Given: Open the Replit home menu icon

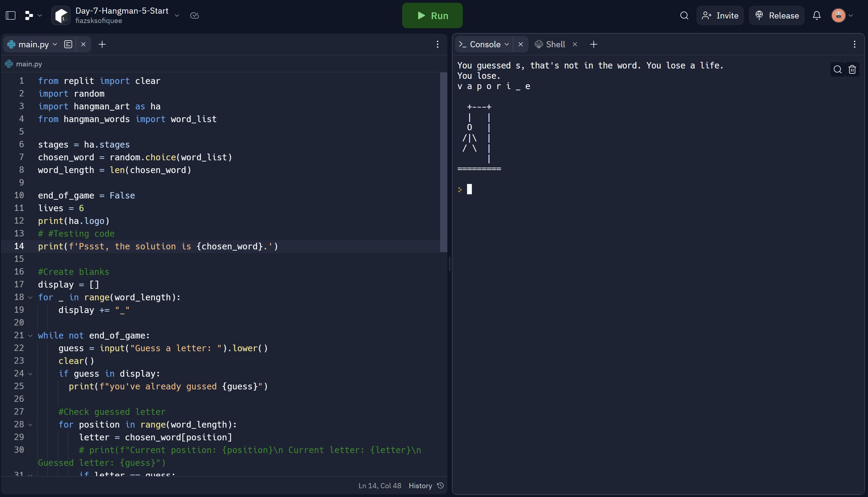Looking at the screenshot, I should click(x=29, y=16).
